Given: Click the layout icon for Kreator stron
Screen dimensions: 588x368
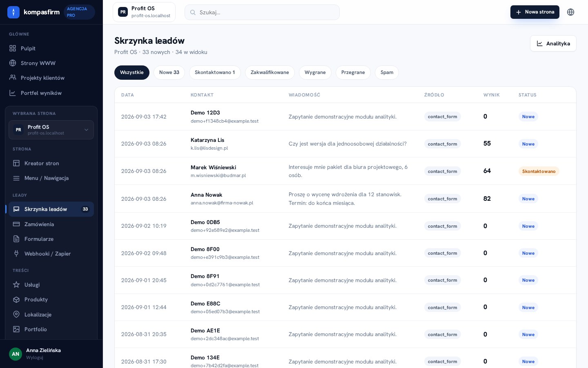Looking at the screenshot, I should coord(16,163).
